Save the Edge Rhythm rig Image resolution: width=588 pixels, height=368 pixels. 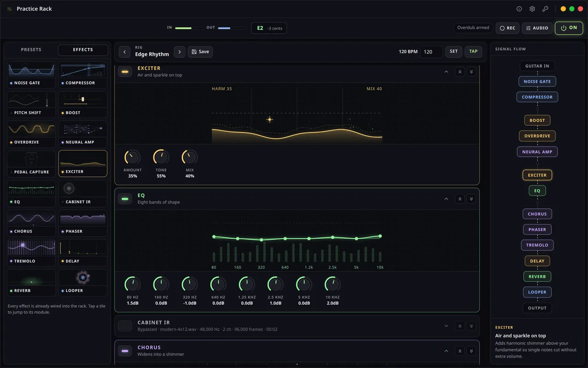200,52
